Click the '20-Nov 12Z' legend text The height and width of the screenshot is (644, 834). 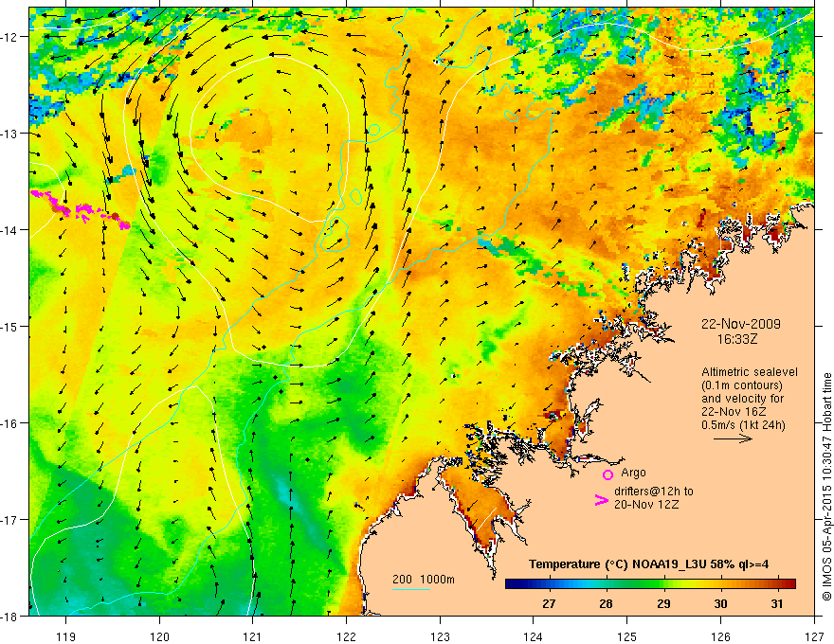646,504
